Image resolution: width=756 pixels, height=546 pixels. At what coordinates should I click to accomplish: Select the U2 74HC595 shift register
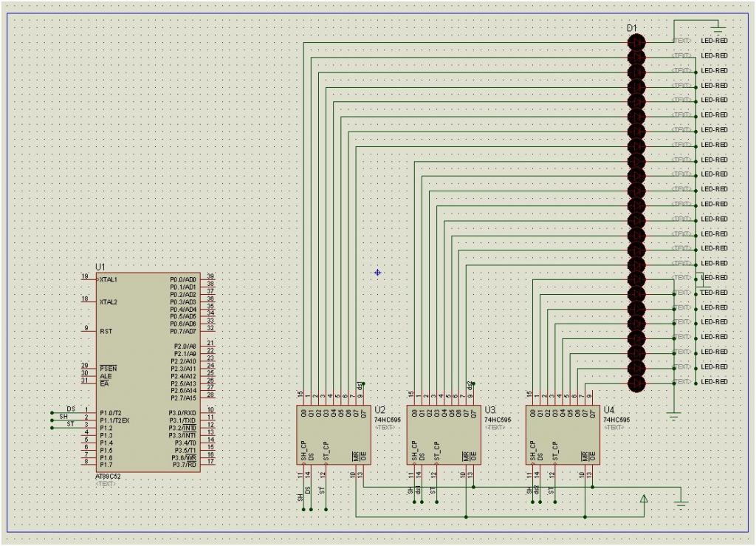334,434
